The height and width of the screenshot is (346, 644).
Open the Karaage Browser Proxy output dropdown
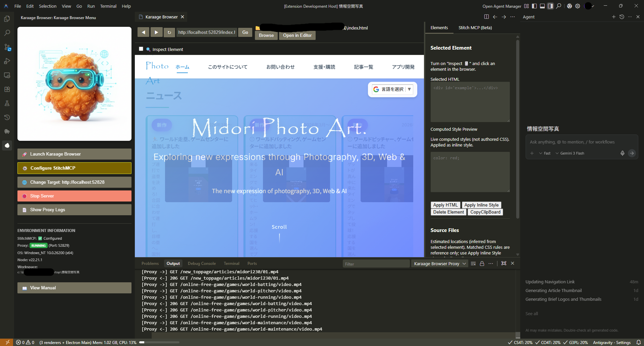[439, 264]
